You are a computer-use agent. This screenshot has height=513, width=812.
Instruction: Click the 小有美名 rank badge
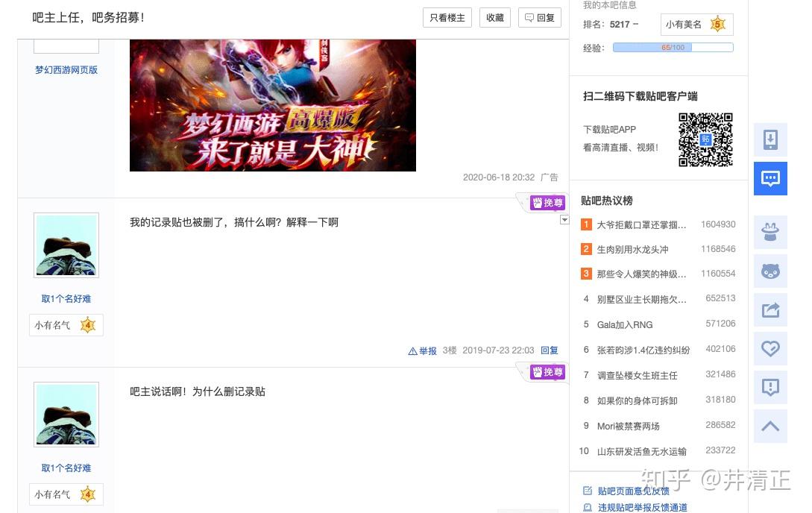[696, 25]
